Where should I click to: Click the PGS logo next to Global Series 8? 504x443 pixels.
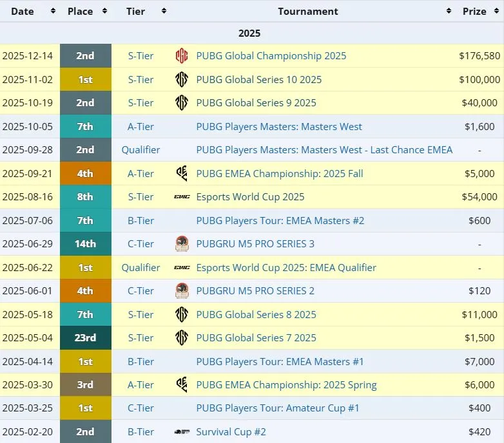pos(182,315)
